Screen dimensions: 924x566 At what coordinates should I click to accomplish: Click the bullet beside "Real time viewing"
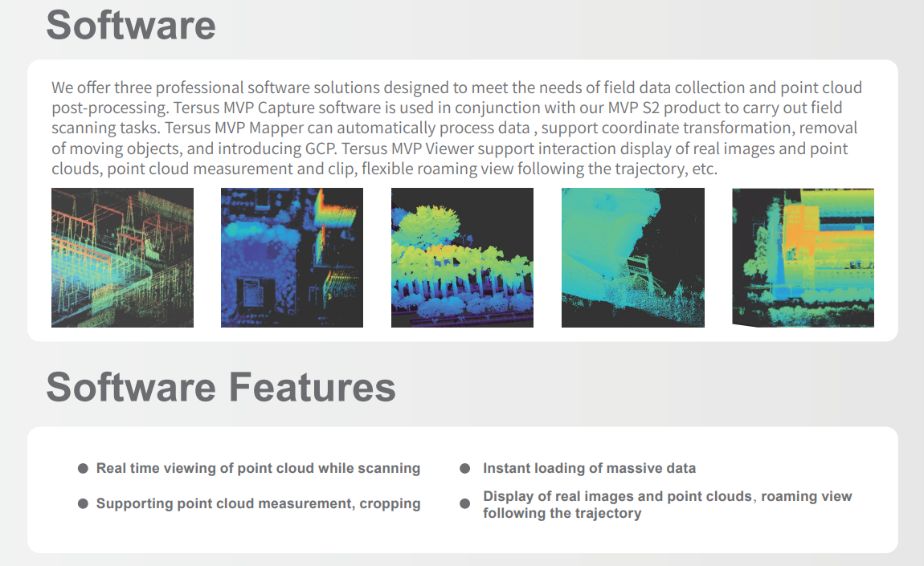click(83, 468)
